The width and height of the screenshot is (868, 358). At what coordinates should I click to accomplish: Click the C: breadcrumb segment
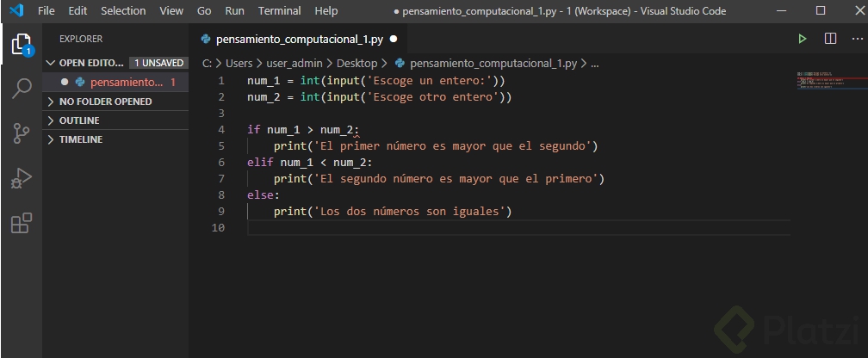[x=207, y=64]
